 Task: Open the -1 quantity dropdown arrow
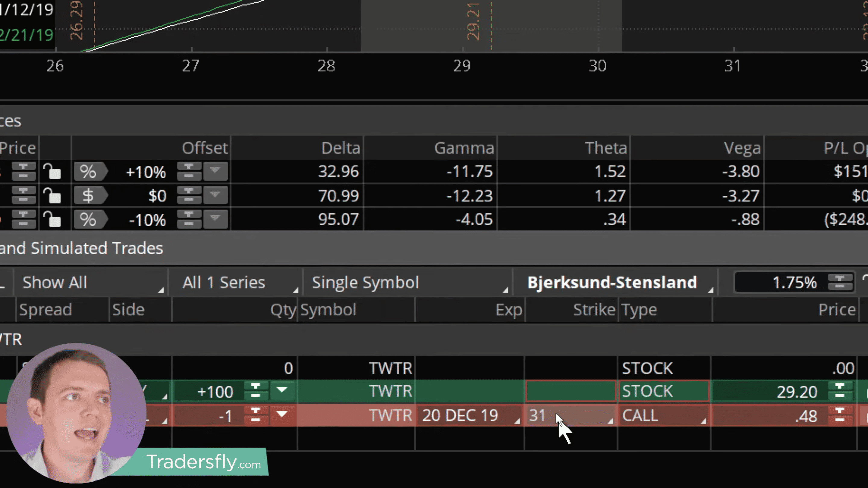[282, 414]
